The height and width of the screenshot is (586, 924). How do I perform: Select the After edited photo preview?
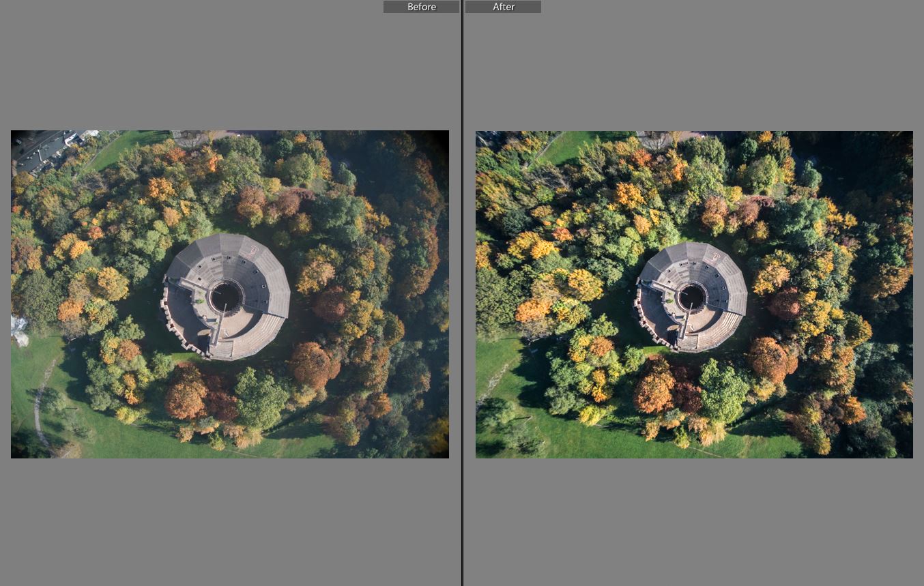tap(694, 294)
